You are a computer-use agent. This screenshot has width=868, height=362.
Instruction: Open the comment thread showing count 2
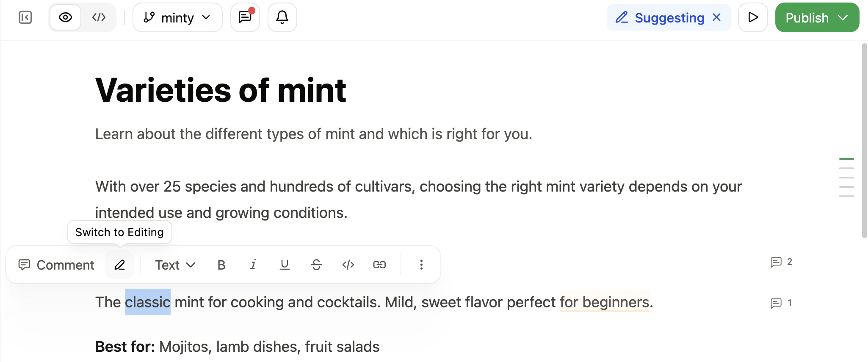click(780, 262)
